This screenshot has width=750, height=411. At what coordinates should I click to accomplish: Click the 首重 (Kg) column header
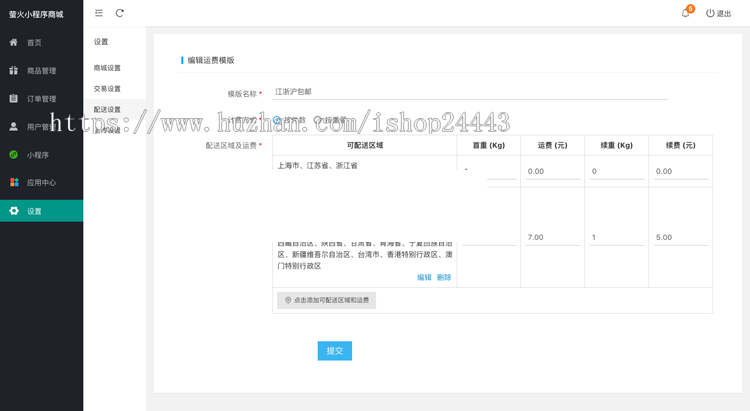coord(489,145)
